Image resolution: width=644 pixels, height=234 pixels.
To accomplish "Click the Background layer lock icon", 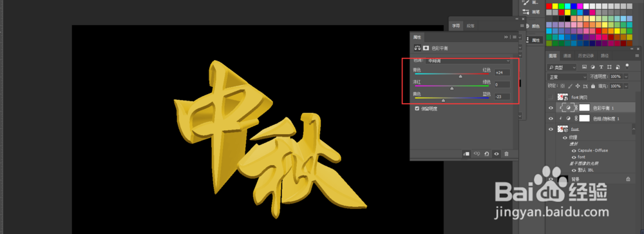I will (628, 179).
